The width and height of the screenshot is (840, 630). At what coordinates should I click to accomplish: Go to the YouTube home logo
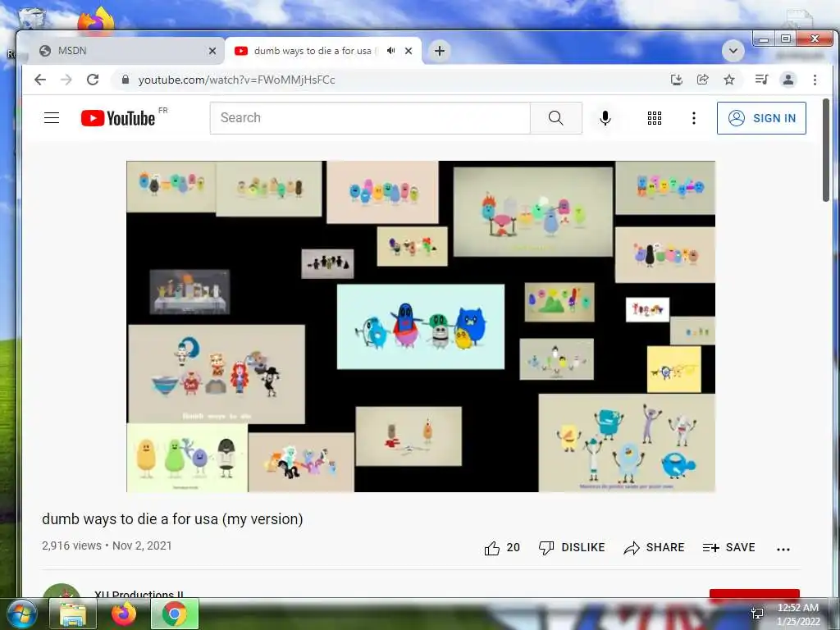(118, 118)
